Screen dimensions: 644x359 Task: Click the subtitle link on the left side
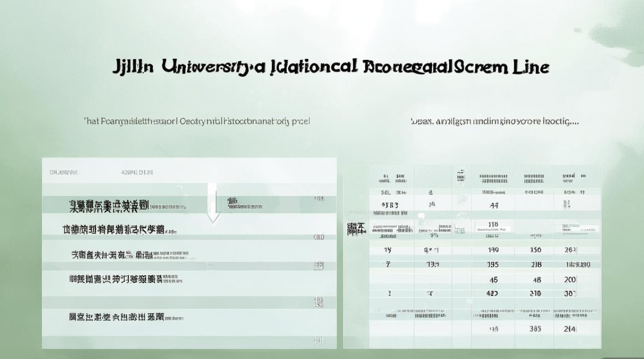pos(195,121)
